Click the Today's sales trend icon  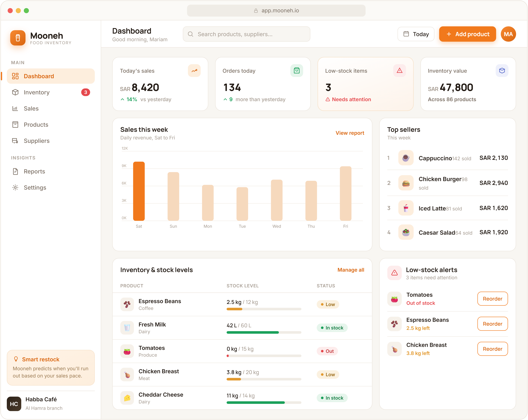pyautogui.click(x=194, y=71)
